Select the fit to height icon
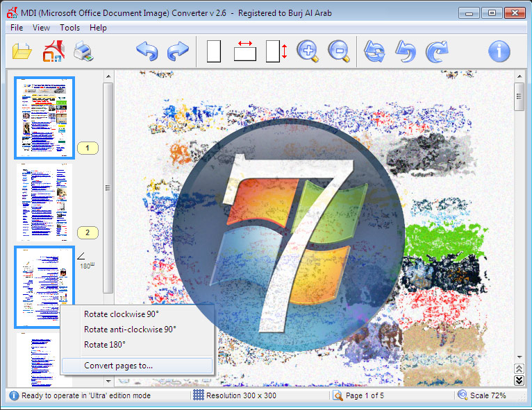Viewport: 532px width, 410px height. [276, 51]
